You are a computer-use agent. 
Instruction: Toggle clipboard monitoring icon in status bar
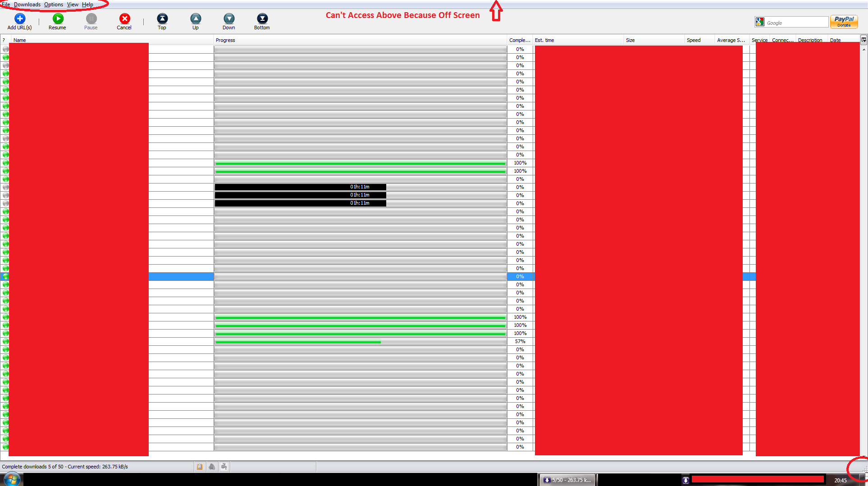tap(200, 467)
